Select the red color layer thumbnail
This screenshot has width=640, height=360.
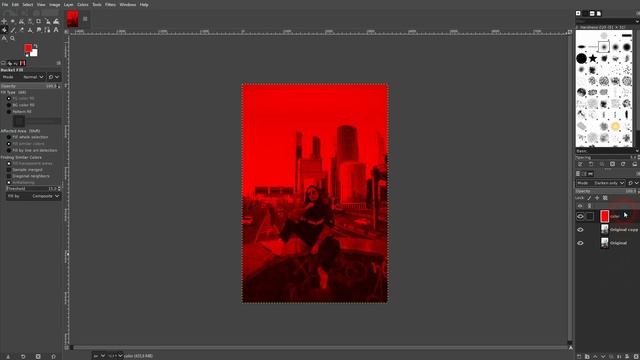(x=604, y=216)
